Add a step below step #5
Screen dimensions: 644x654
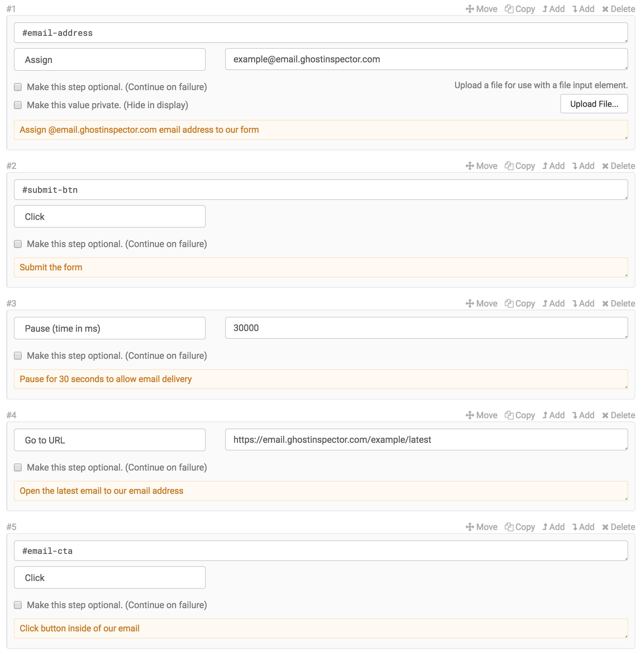click(x=583, y=526)
